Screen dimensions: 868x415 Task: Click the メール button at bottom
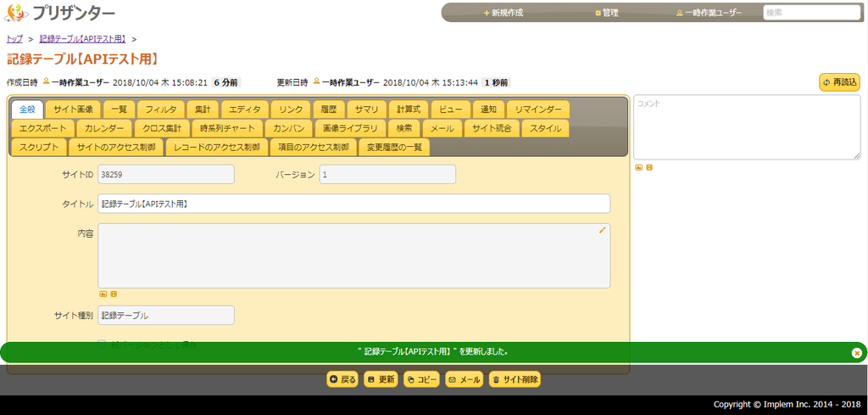point(464,379)
